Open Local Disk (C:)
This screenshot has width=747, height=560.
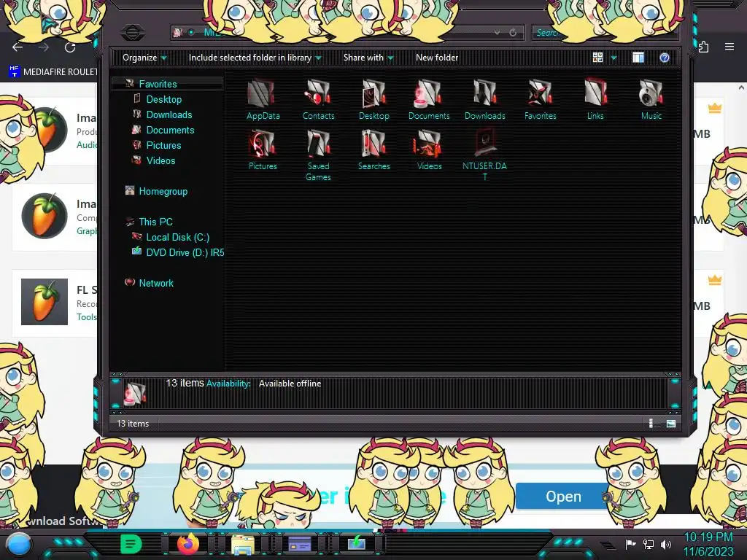click(177, 237)
